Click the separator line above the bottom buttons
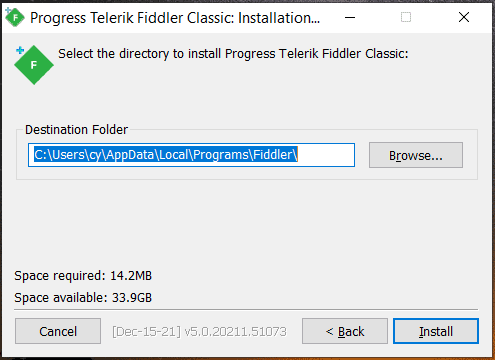495x360 pixels. point(246,310)
